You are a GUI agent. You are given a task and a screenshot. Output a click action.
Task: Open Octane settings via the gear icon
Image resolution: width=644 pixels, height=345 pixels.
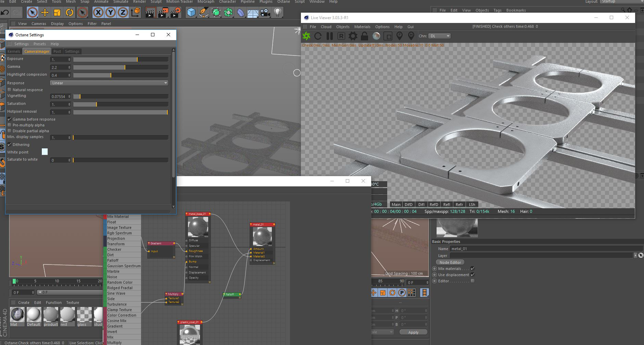pyautogui.click(x=353, y=36)
